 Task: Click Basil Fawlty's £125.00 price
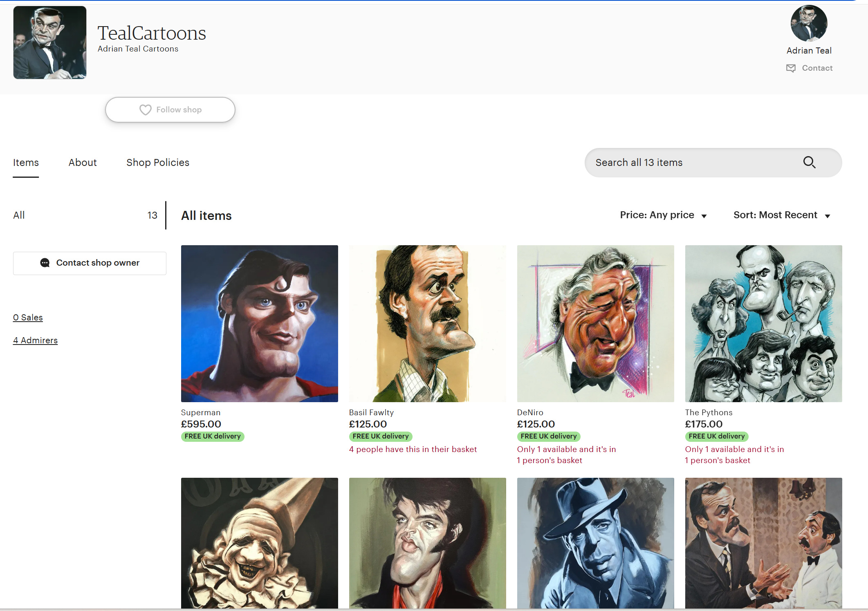[x=368, y=424]
